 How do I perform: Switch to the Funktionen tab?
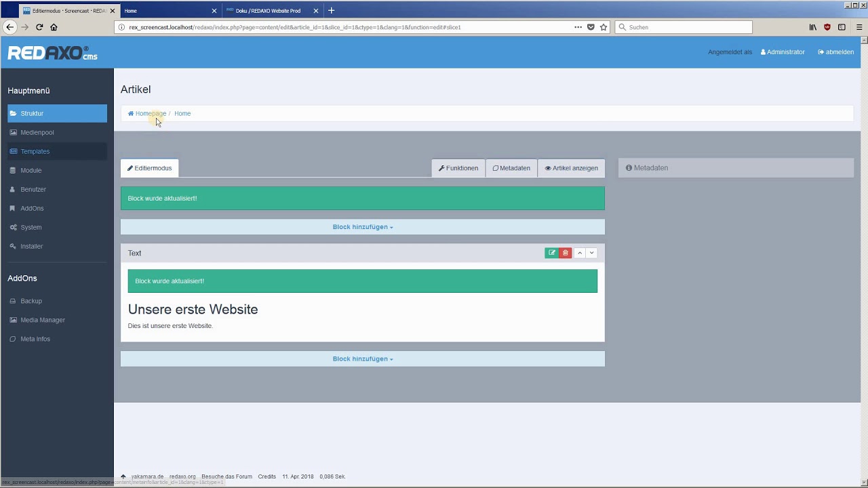[458, 168]
